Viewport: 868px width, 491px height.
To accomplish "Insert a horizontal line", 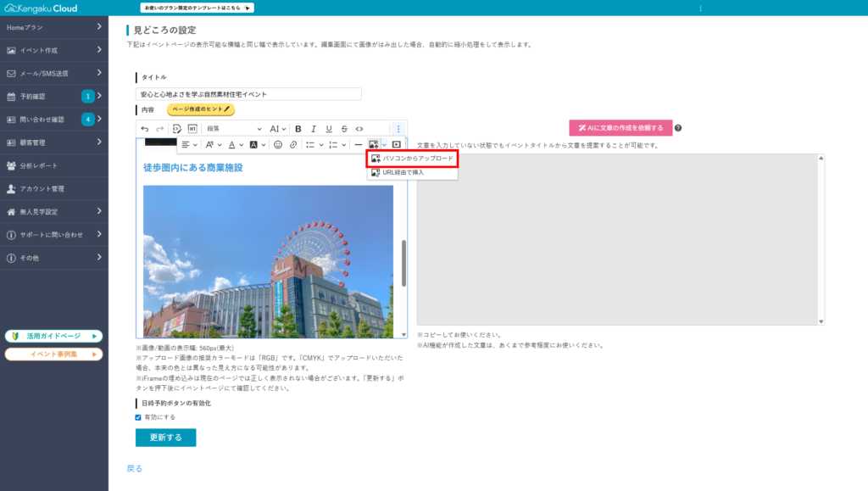I will 358,145.
